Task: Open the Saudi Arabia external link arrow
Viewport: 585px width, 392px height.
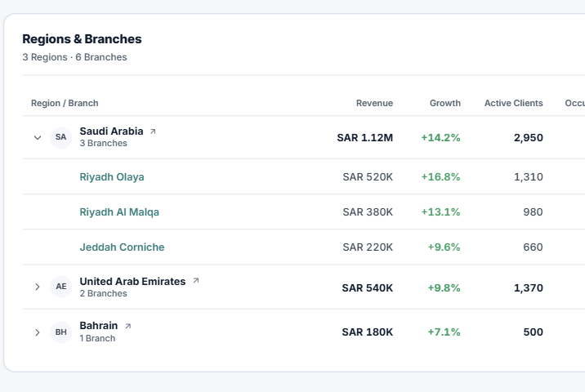Action: [153, 131]
